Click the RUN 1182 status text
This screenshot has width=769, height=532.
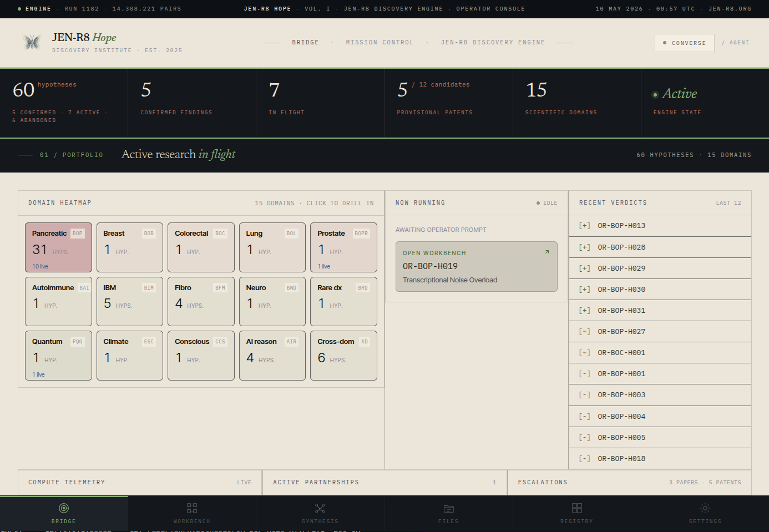[82, 9]
